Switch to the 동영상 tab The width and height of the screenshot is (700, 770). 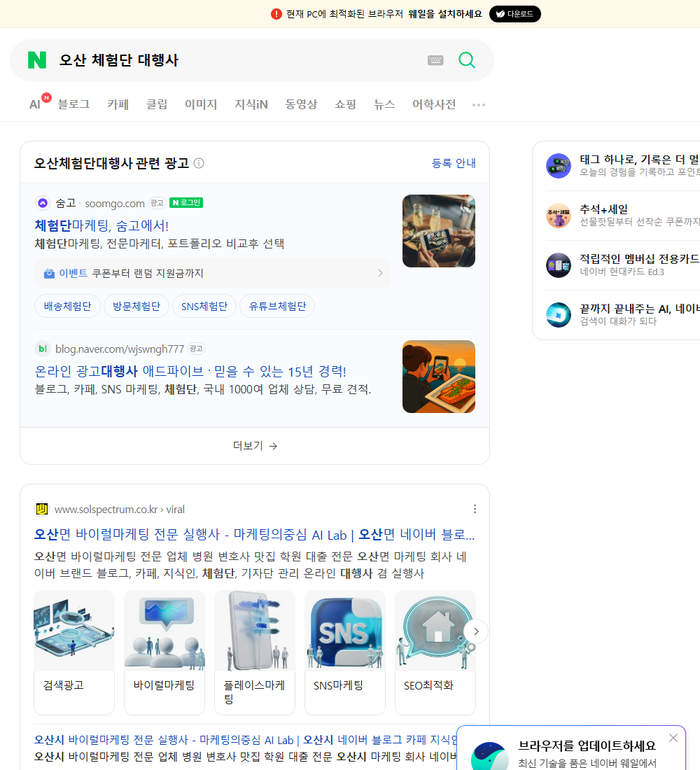point(301,104)
